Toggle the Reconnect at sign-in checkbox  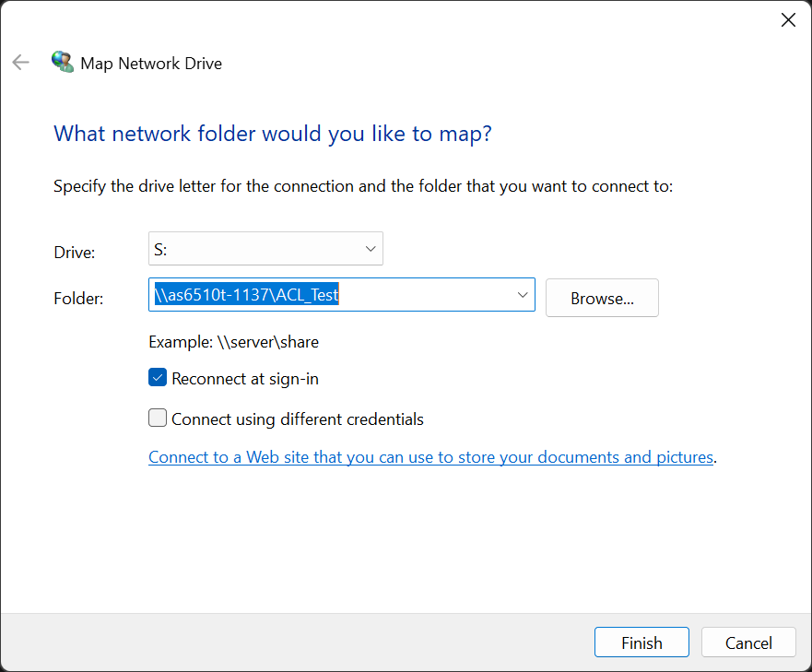point(158,377)
